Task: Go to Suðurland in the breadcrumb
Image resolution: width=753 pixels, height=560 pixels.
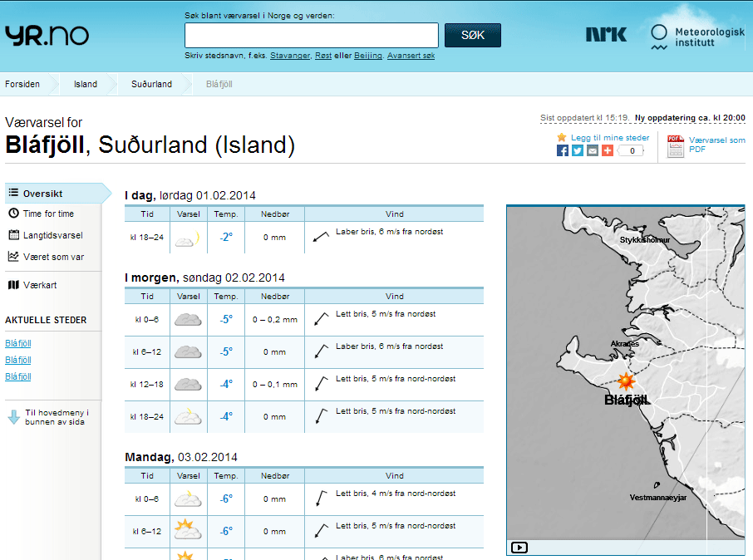Action: [151, 84]
